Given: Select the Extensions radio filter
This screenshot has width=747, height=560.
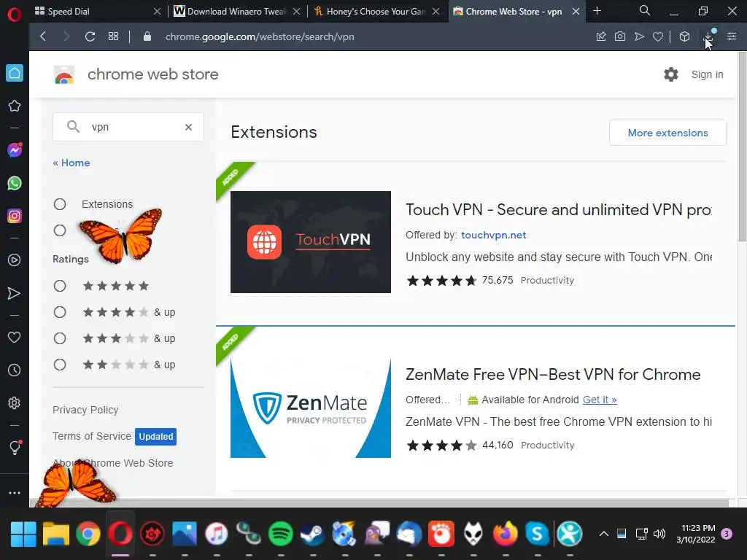Looking at the screenshot, I should (60, 204).
